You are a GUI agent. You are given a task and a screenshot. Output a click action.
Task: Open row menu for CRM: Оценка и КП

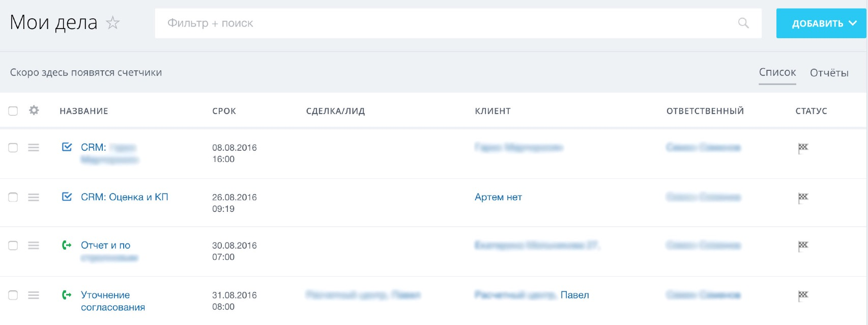tap(34, 197)
